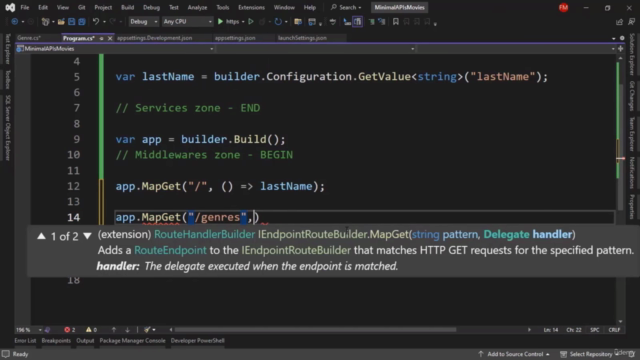Click the Open File folder icon
This screenshot has height=360, width=640.
pyautogui.click(x=61, y=22)
